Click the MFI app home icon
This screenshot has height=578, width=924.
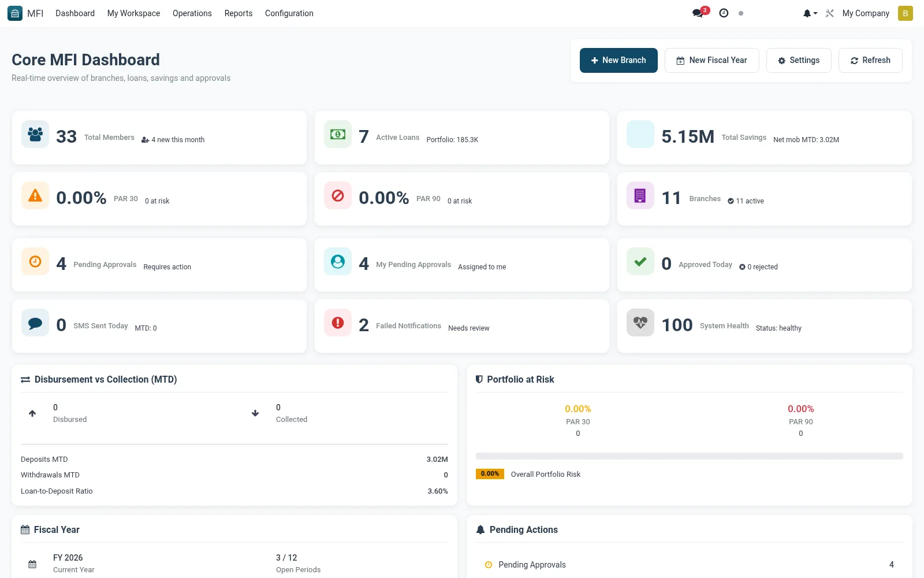(x=15, y=13)
